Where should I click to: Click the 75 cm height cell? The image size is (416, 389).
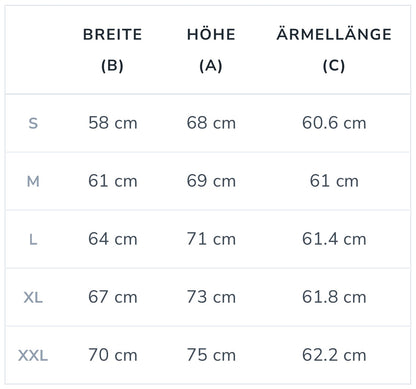coord(211,355)
